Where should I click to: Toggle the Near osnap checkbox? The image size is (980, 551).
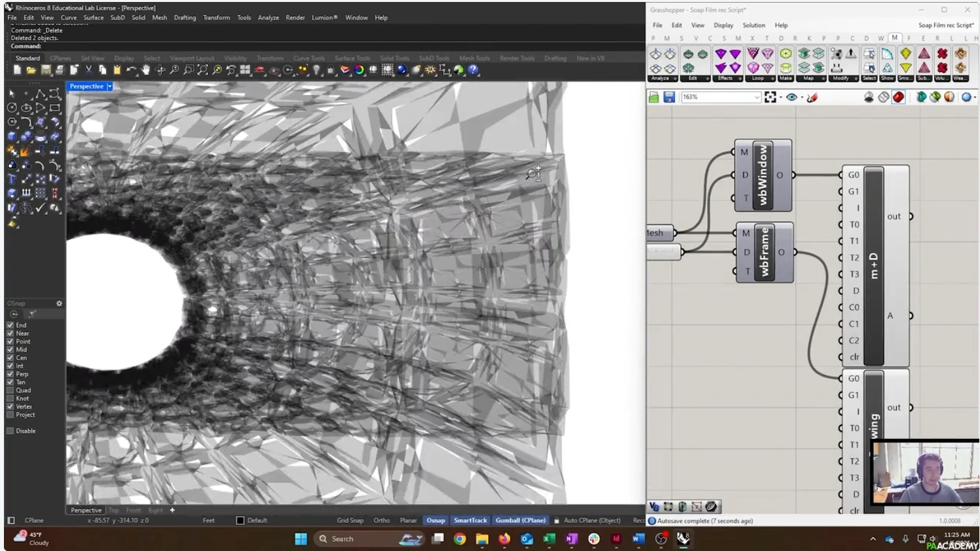pyautogui.click(x=10, y=333)
